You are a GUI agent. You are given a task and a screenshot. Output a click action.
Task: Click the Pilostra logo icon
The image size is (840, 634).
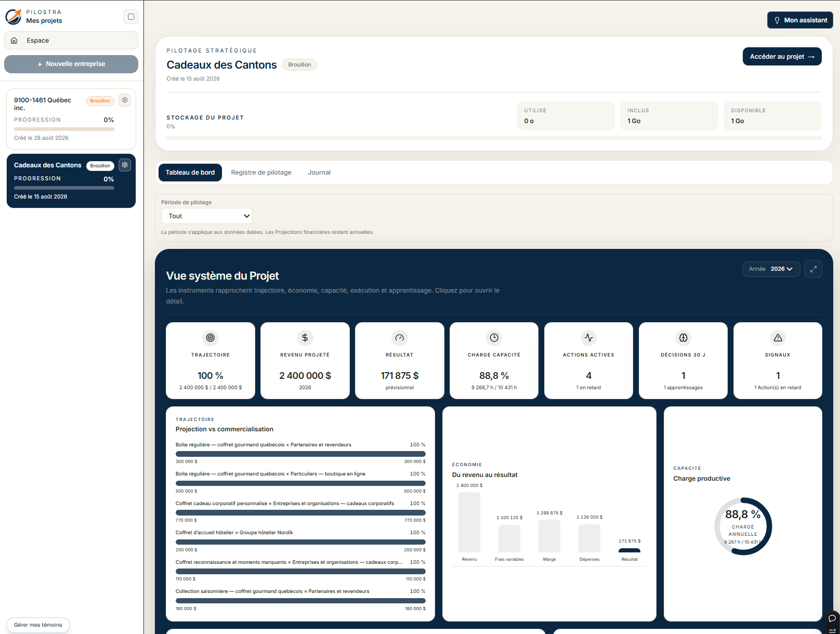coord(14,17)
